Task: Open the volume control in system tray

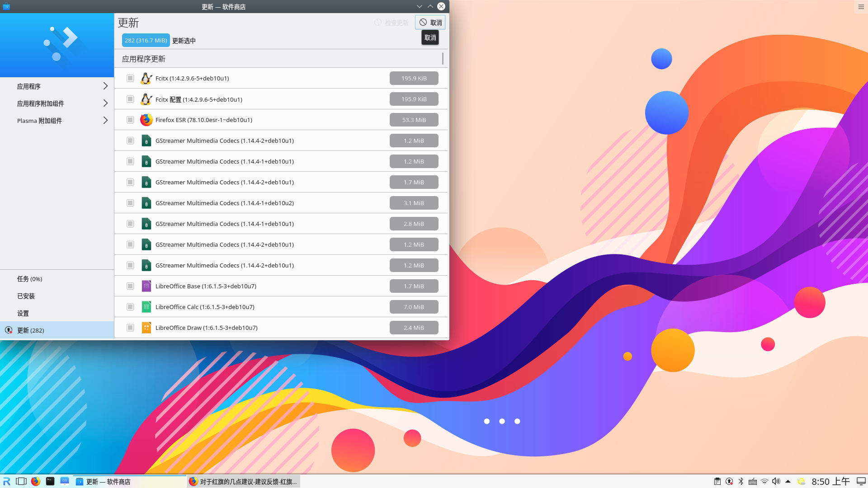Action: [776, 481]
